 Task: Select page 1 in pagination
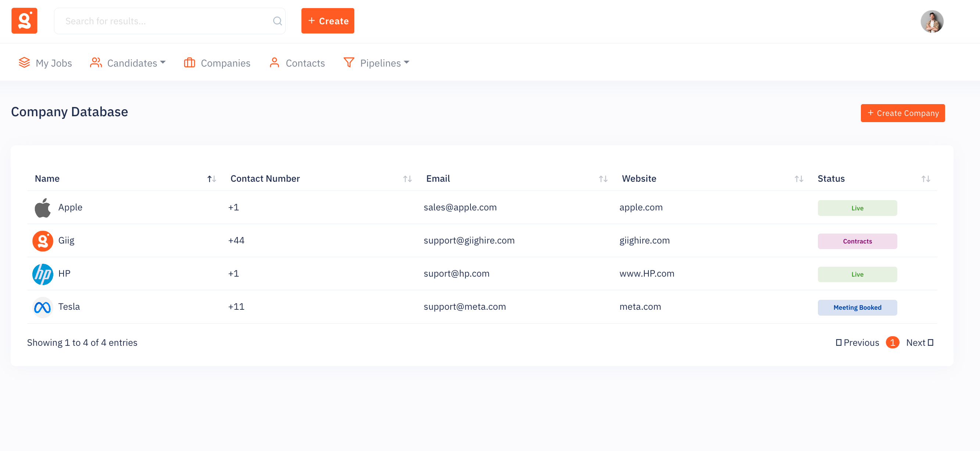(893, 342)
